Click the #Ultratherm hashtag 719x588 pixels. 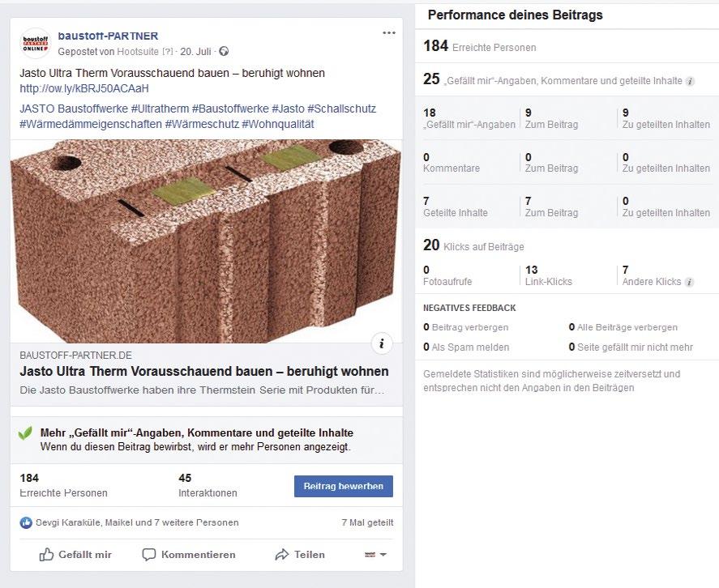point(160,109)
